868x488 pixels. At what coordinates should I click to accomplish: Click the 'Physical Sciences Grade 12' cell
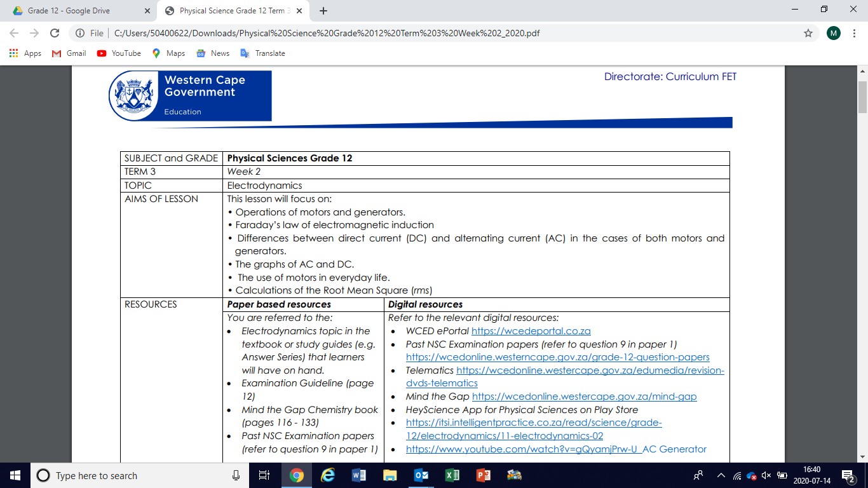click(476, 158)
